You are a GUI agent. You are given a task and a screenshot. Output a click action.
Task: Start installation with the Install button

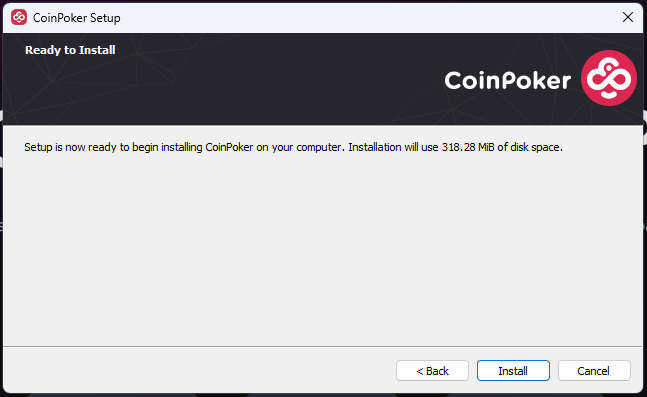(x=513, y=371)
